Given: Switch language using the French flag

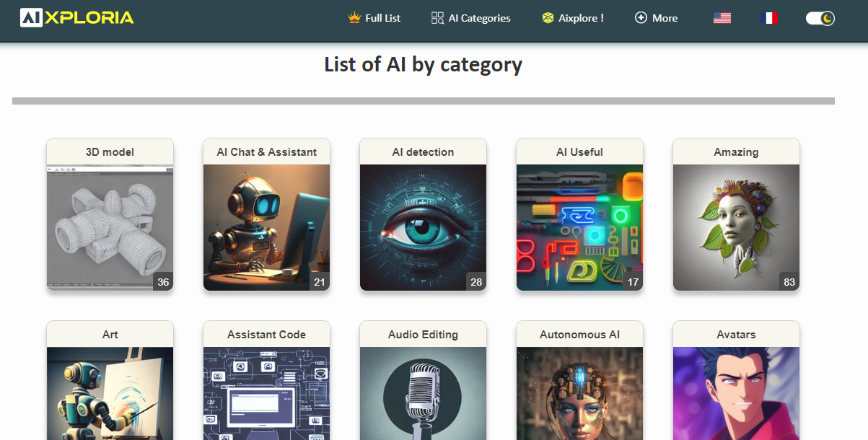Looking at the screenshot, I should pos(768,18).
